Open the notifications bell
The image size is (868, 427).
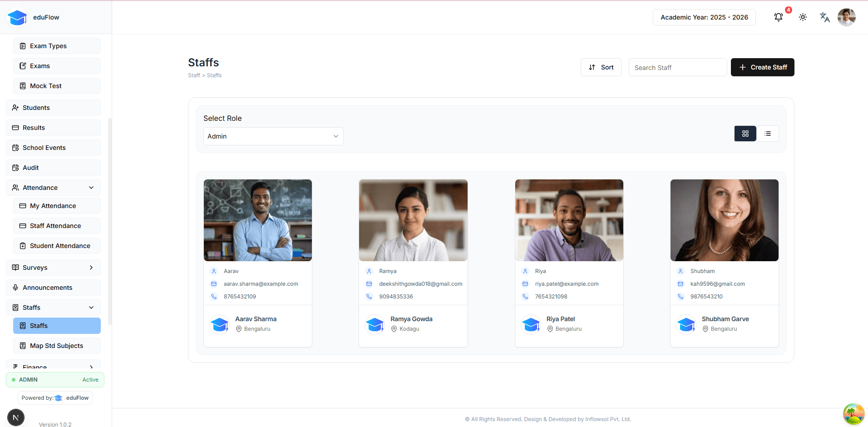[779, 17]
